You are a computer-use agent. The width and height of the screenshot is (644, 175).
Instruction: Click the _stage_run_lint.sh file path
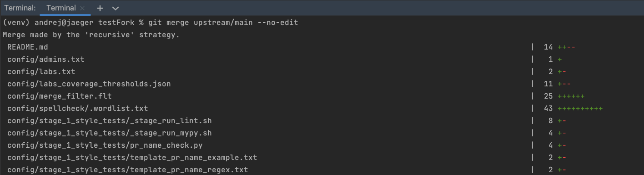pos(110,120)
